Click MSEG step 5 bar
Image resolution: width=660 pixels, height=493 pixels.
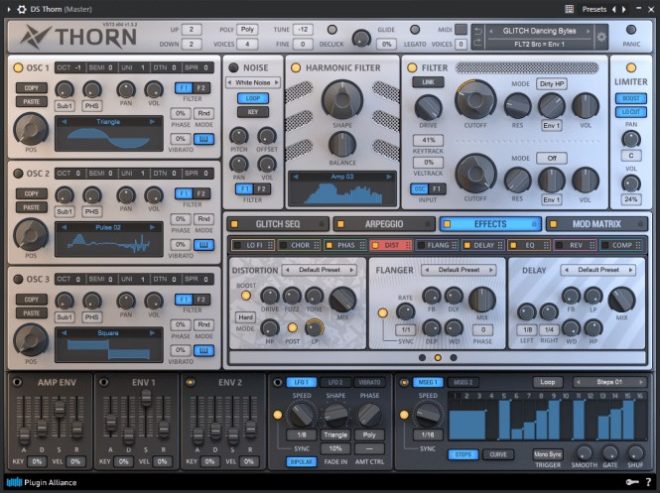(x=504, y=420)
